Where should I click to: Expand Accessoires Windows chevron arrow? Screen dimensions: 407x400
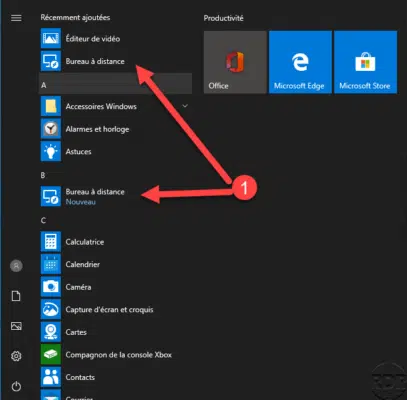pyautogui.click(x=185, y=106)
